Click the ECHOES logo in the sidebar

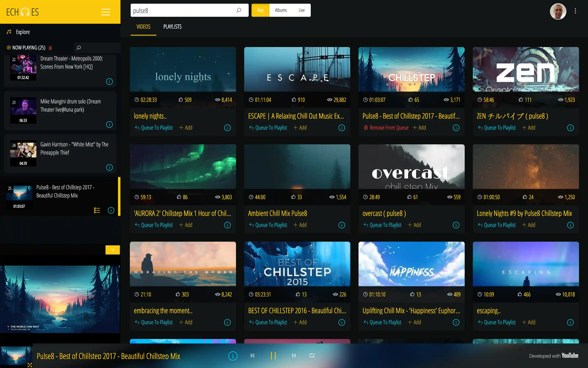point(22,12)
